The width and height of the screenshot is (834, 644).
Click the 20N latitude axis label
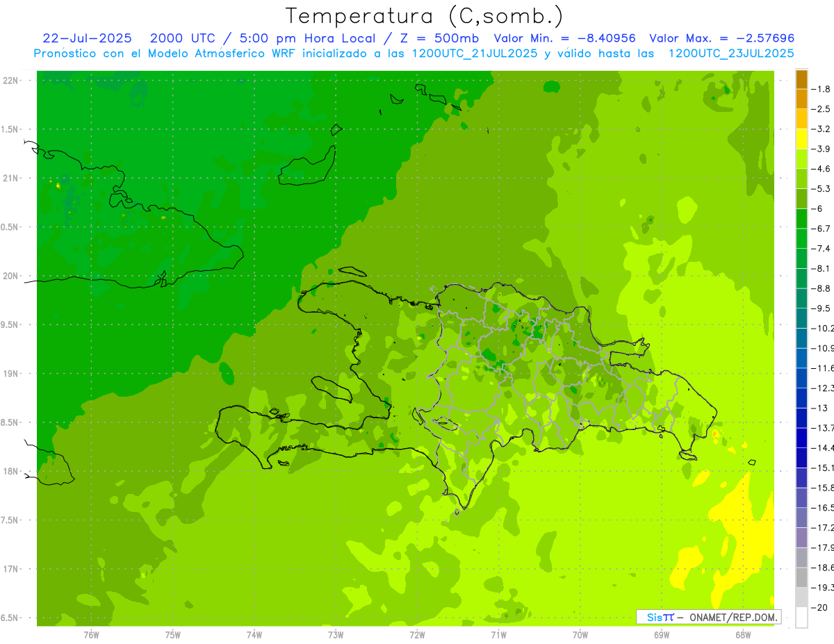tap(11, 276)
